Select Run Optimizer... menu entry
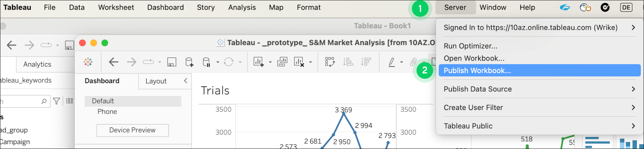The height and width of the screenshot is (149, 644). click(471, 46)
